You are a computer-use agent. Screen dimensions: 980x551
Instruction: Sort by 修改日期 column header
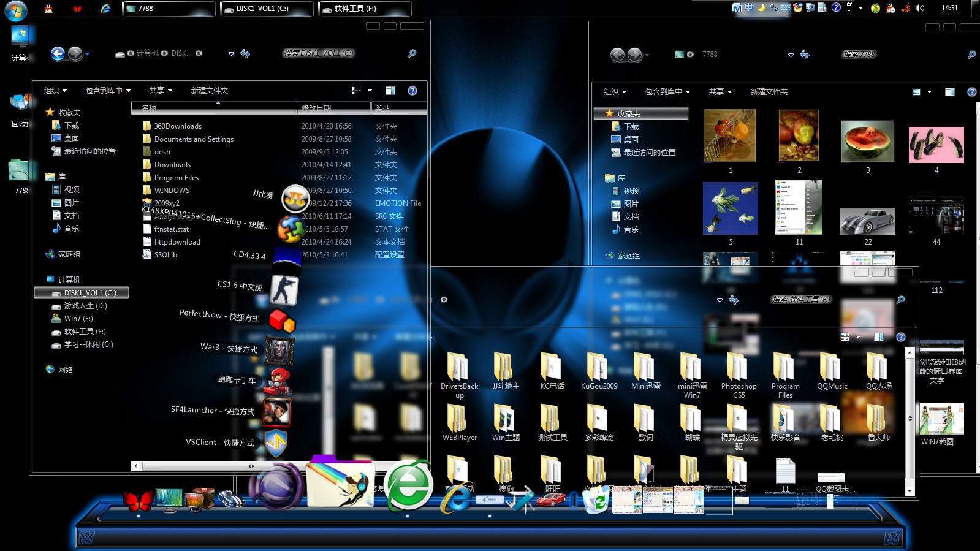click(x=334, y=107)
